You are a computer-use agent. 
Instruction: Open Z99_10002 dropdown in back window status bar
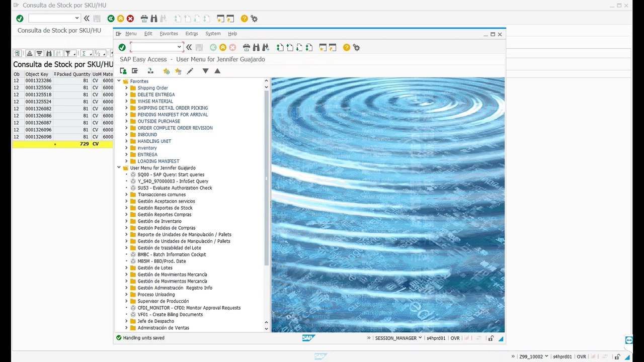546,356
